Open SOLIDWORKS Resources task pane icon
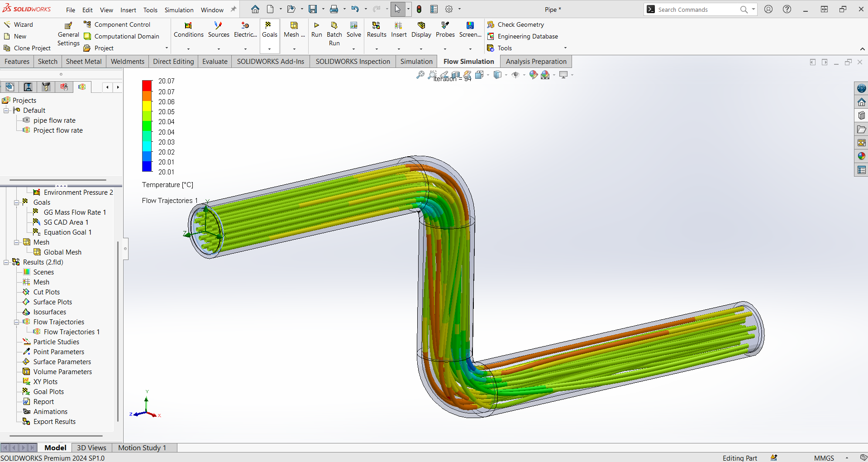Viewport: 868px width, 462px height. [x=862, y=88]
